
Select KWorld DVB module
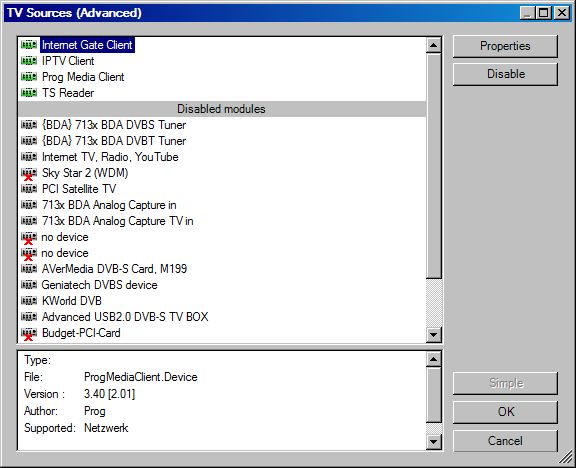click(72, 301)
